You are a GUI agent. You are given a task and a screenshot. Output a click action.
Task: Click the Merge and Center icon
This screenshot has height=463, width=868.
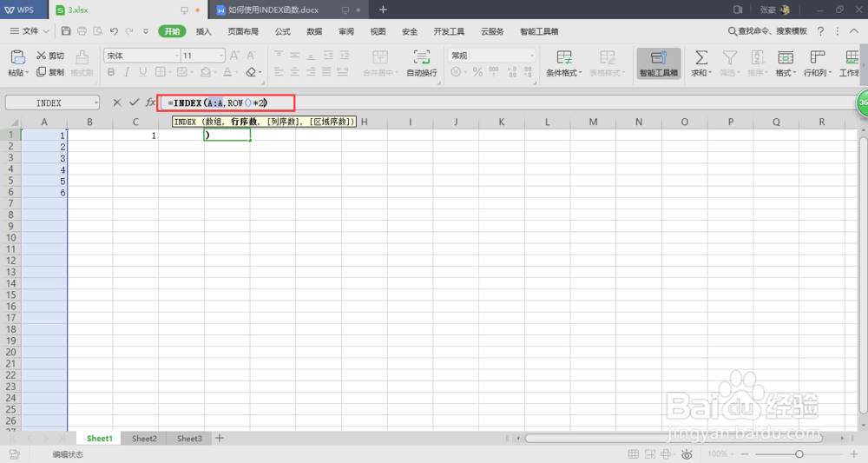tap(380, 57)
